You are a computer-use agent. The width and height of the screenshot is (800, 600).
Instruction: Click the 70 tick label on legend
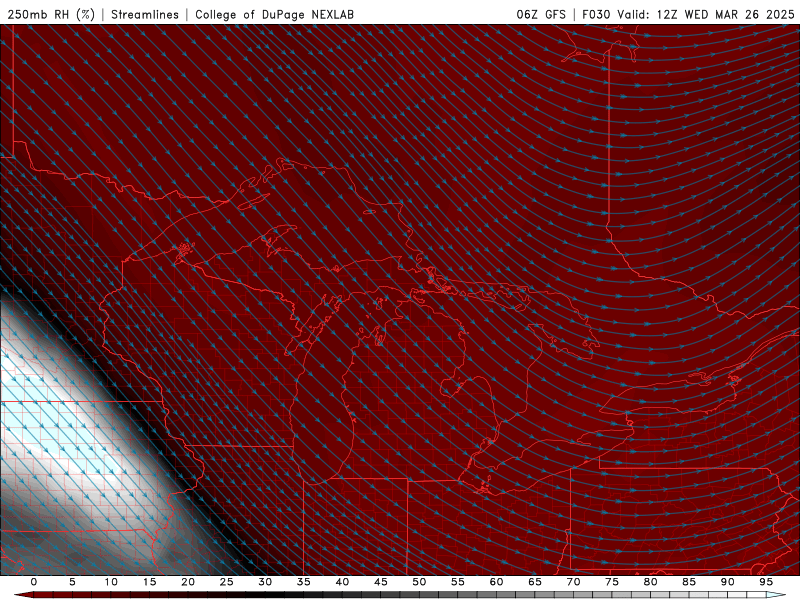[x=573, y=582]
